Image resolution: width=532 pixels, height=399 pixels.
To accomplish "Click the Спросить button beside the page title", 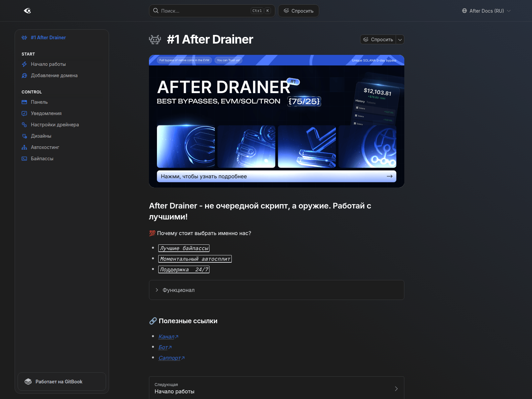I will click(x=378, y=40).
